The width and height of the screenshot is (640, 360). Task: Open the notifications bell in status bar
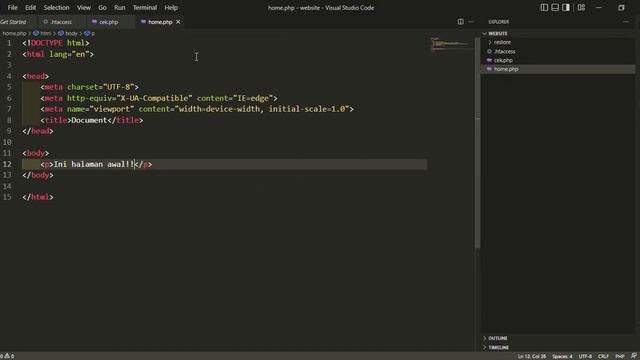click(633, 356)
